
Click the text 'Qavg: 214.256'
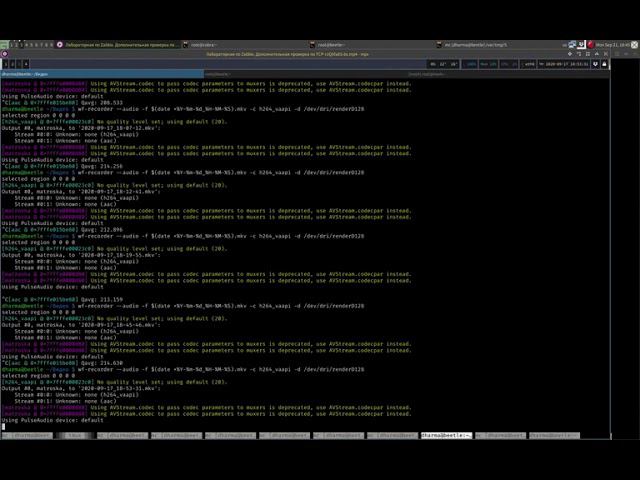[x=102, y=167]
